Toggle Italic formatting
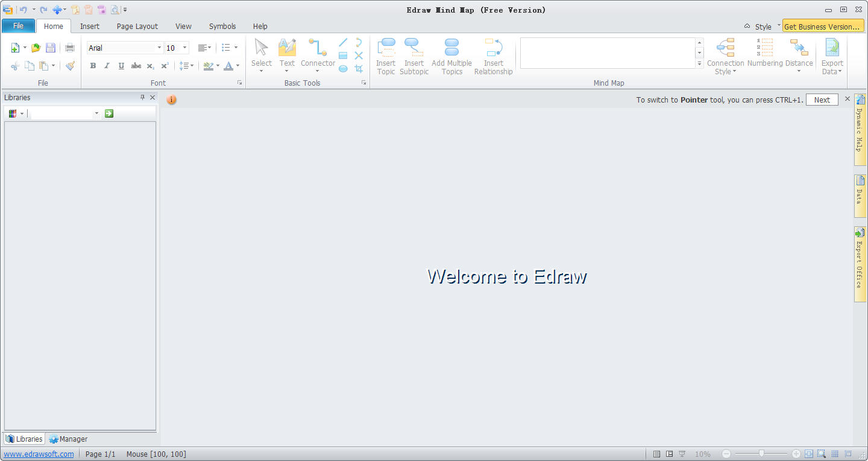868x461 pixels. click(x=107, y=66)
